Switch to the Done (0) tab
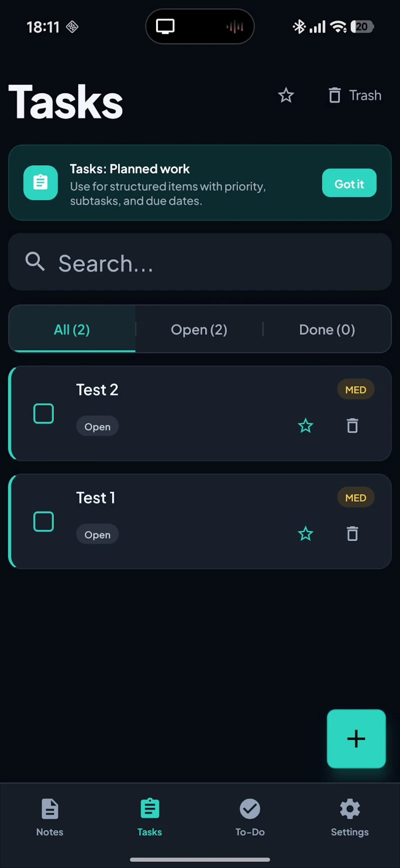 tap(327, 329)
